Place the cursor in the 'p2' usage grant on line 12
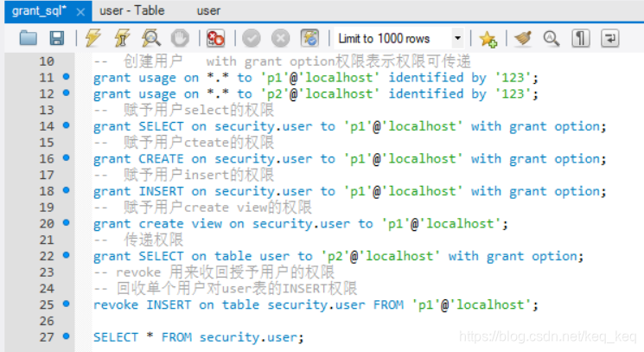The image size is (644, 352). pyautogui.click(x=316, y=94)
